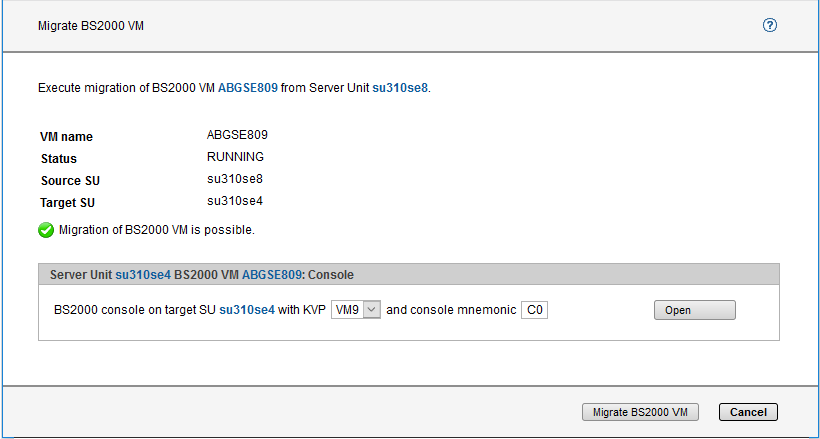Click ABGSE809 link in Console section header
Image resolution: width=820 pixels, height=439 pixels.
(x=272, y=274)
